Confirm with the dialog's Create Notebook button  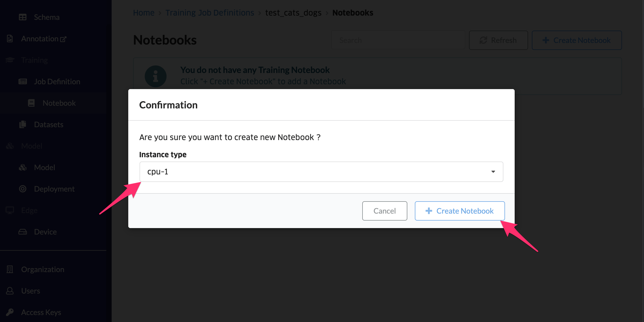[460, 211]
